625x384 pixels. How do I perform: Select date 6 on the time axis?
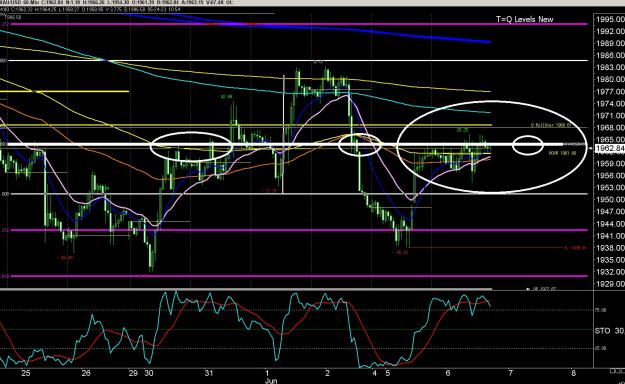click(448, 373)
